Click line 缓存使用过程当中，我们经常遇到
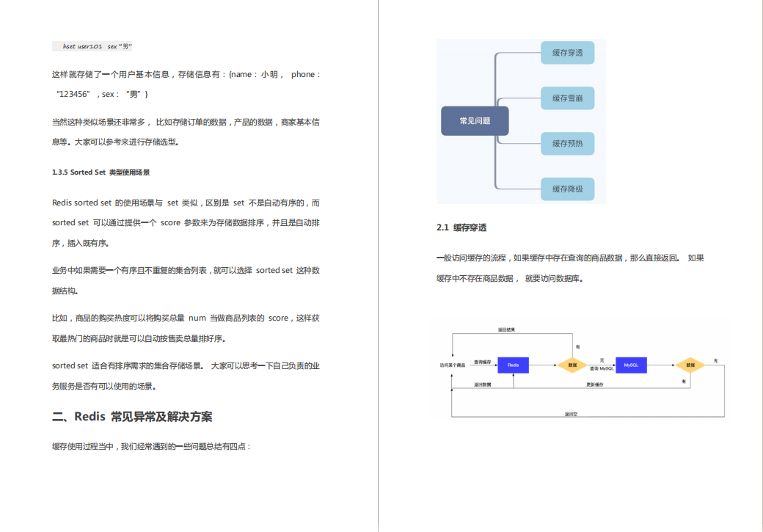The width and height of the screenshot is (763, 532). click(151, 446)
